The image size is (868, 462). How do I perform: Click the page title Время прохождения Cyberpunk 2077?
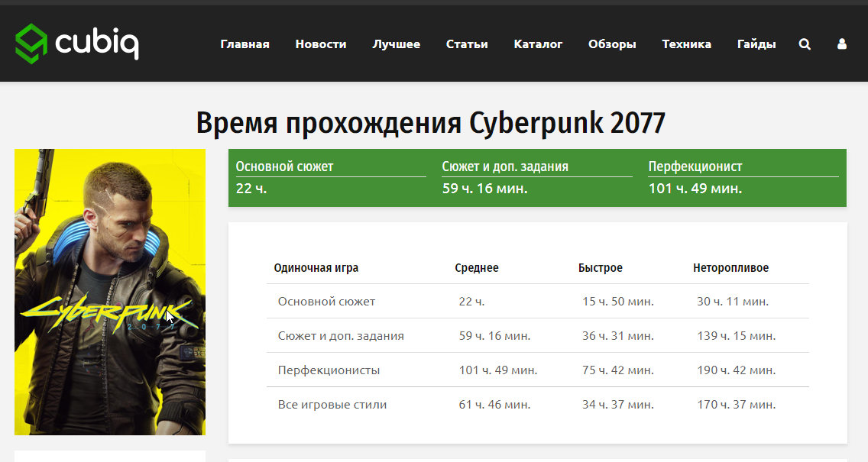(x=431, y=123)
